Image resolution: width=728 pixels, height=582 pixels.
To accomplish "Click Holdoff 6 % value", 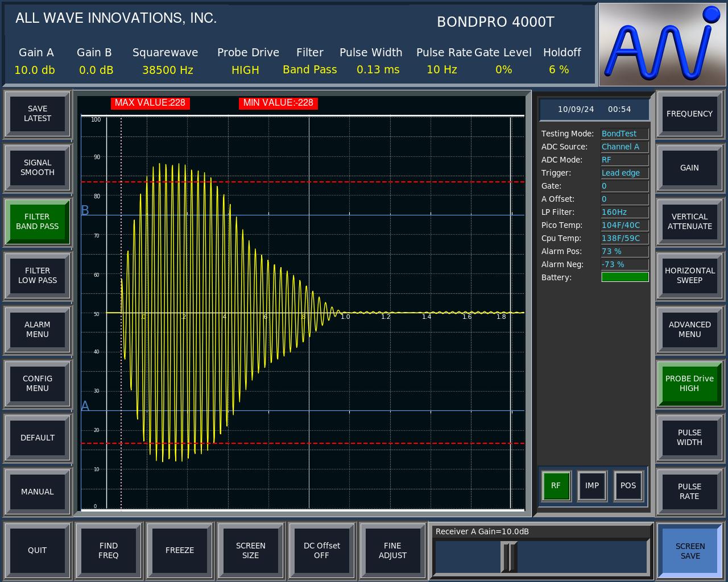I will point(559,70).
